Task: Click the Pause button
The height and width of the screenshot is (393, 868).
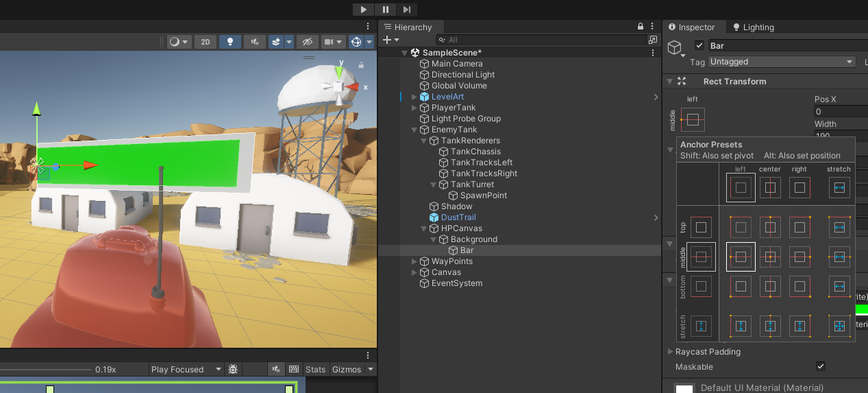Action: 385,10
